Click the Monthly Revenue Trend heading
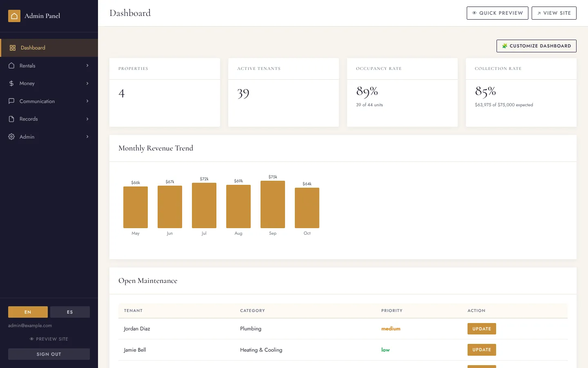 (x=156, y=148)
